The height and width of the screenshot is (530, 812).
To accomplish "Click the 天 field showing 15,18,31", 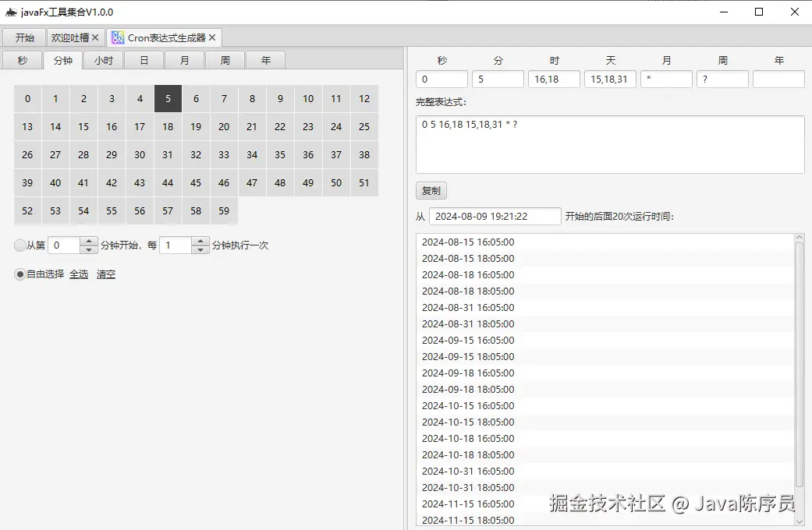I will click(x=610, y=79).
